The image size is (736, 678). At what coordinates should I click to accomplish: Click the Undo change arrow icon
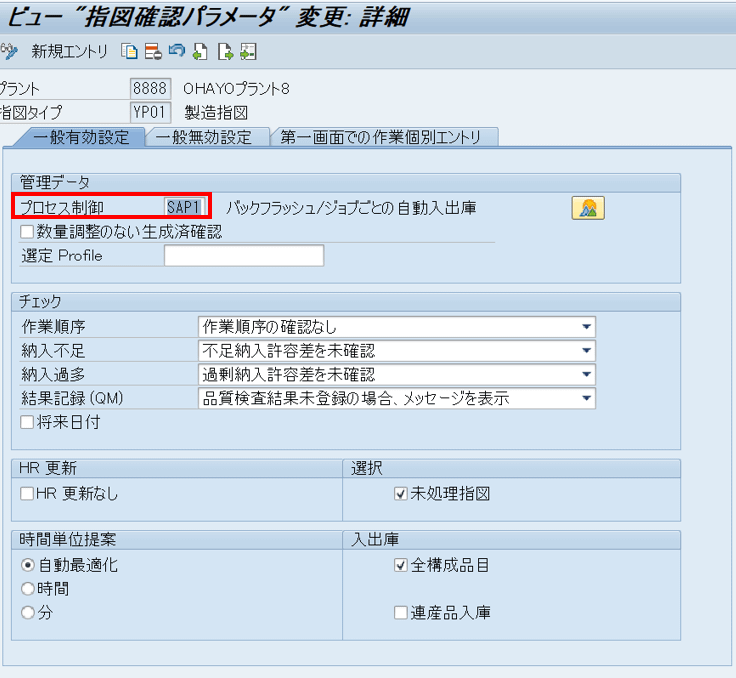[176, 50]
